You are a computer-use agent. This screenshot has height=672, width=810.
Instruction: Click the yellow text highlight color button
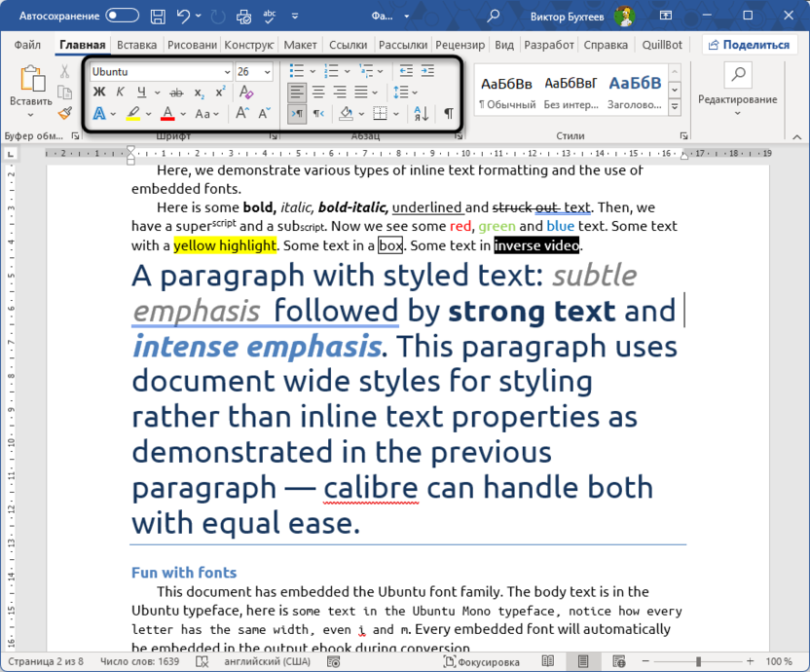133,114
